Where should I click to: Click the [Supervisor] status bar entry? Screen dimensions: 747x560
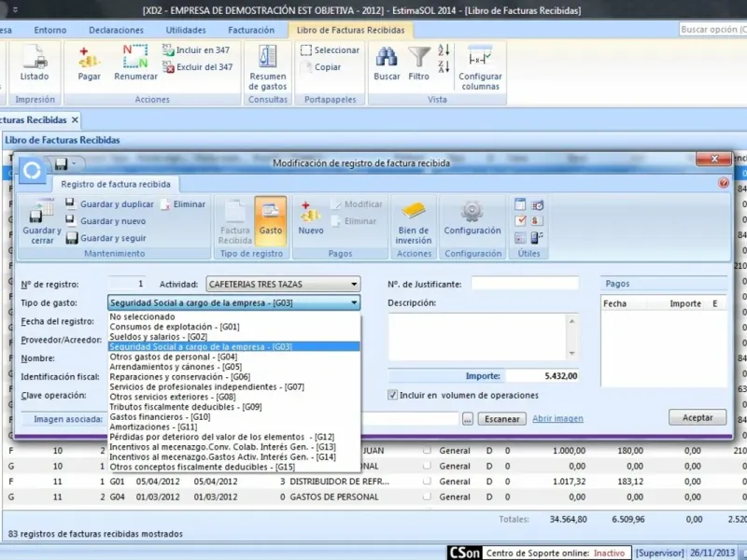pyautogui.click(x=660, y=553)
